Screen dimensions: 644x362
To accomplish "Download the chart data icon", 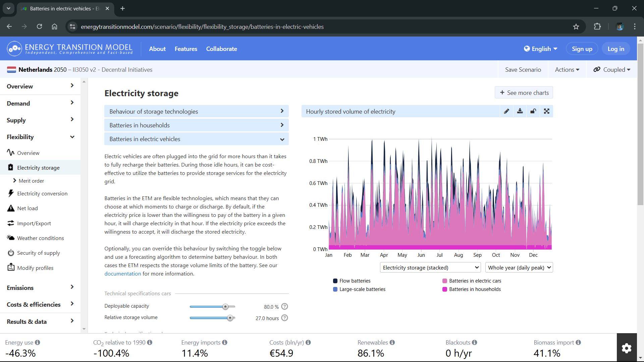I will pyautogui.click(x=520, y=111).
